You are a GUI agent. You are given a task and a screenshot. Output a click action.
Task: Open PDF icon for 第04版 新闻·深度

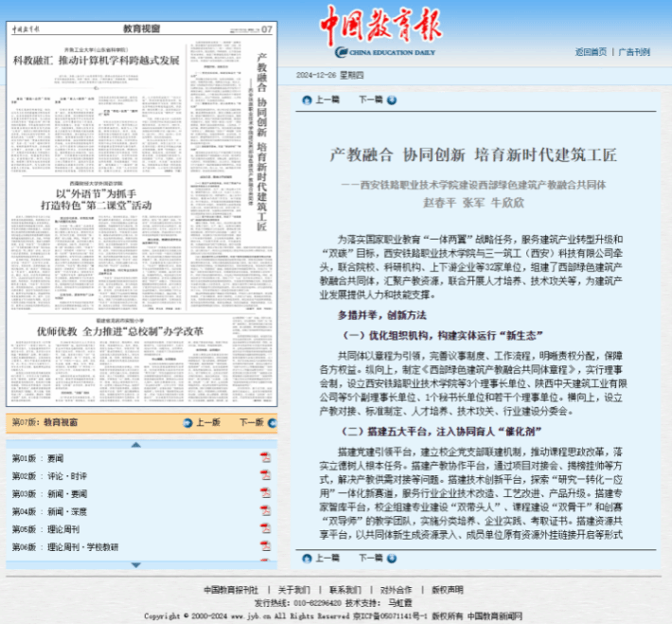coord(265,510)
